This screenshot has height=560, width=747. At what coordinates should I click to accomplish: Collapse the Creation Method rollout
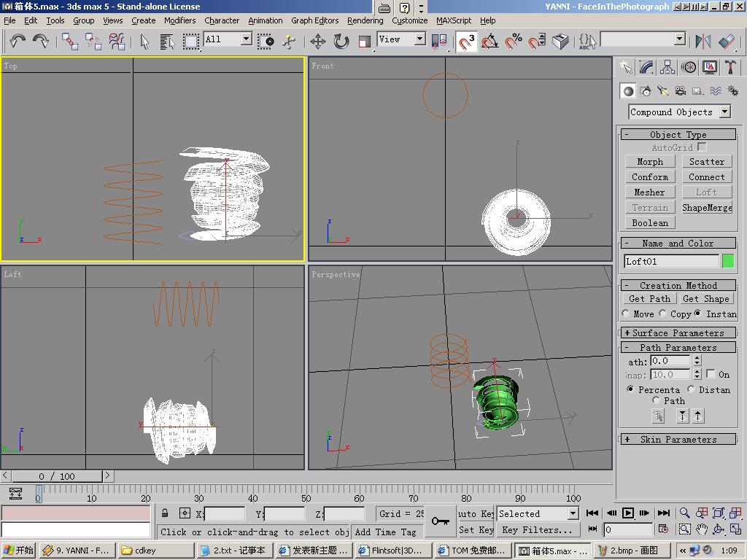pyautogui.click(x=678, y=285)
